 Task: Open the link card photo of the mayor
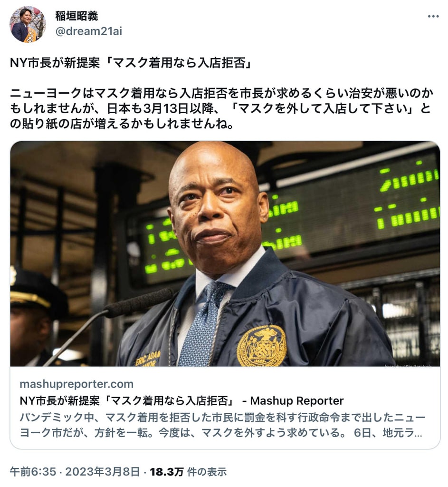[x=225, y=254]
